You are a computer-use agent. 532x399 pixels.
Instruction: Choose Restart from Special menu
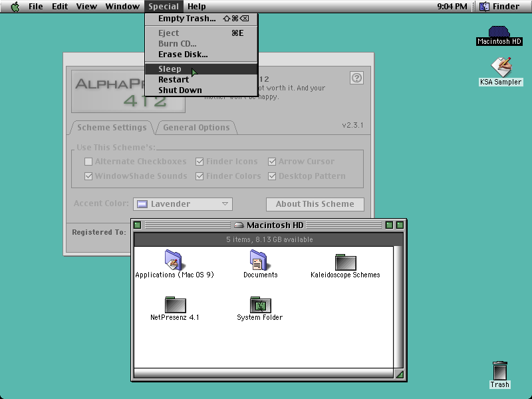pyautogui.click(x=201, y=79)
